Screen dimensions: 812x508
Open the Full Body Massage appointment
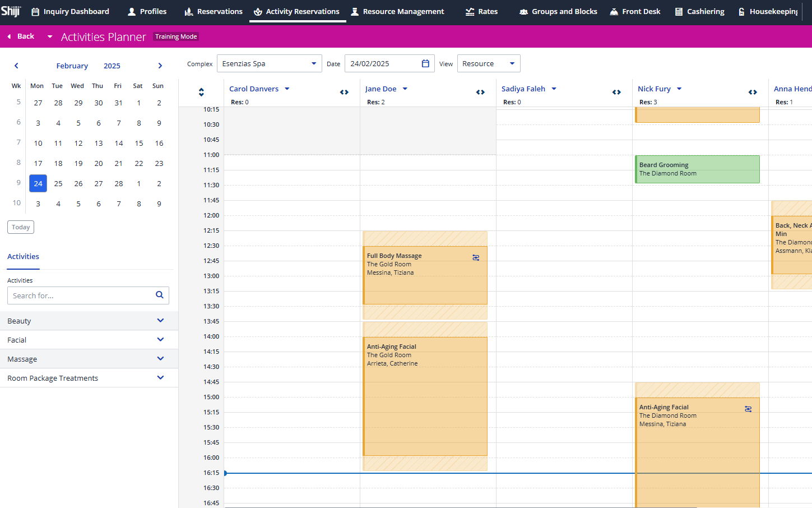425,275
